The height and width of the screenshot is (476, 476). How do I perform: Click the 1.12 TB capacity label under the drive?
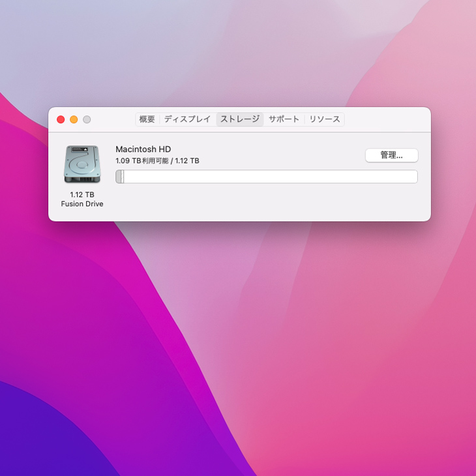point(82,194)
